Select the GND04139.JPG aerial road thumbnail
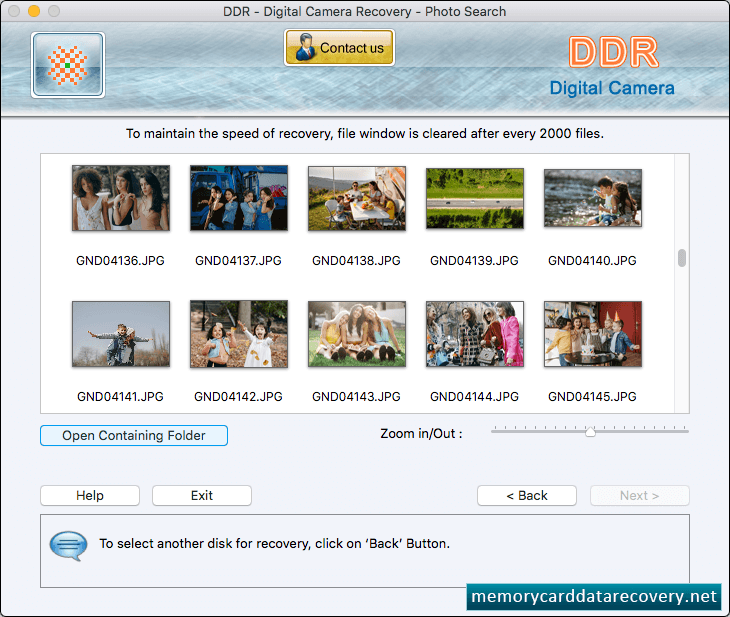The image size is (730, 617). pos(475,198)
